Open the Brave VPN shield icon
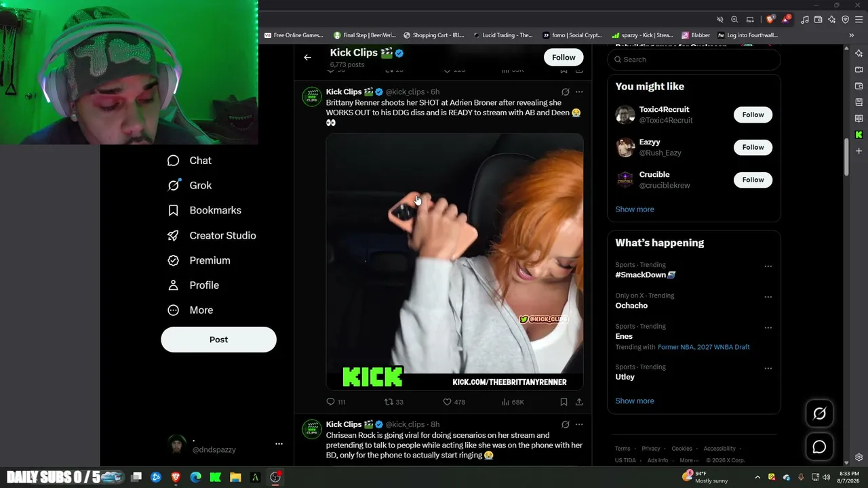This screenshot has height=488, width=868. [x=845, y=20]
